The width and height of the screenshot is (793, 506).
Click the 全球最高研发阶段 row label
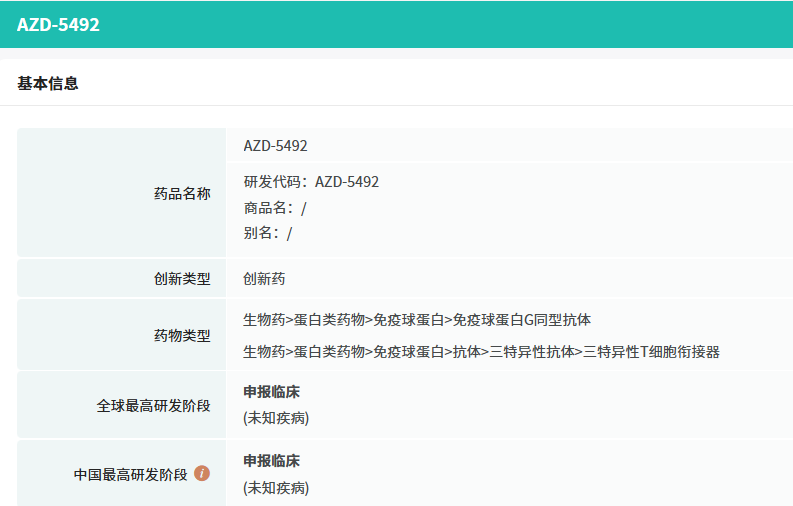[x=153, y=406]
